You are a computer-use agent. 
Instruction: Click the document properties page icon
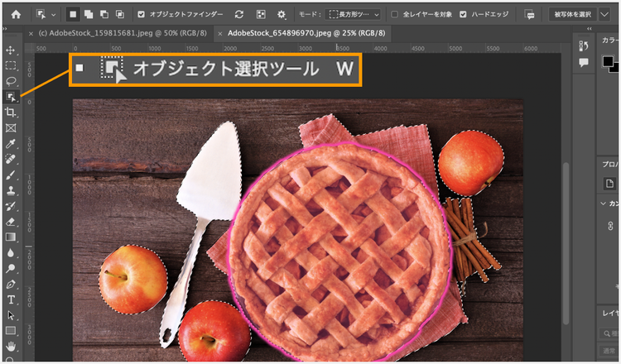609,183
